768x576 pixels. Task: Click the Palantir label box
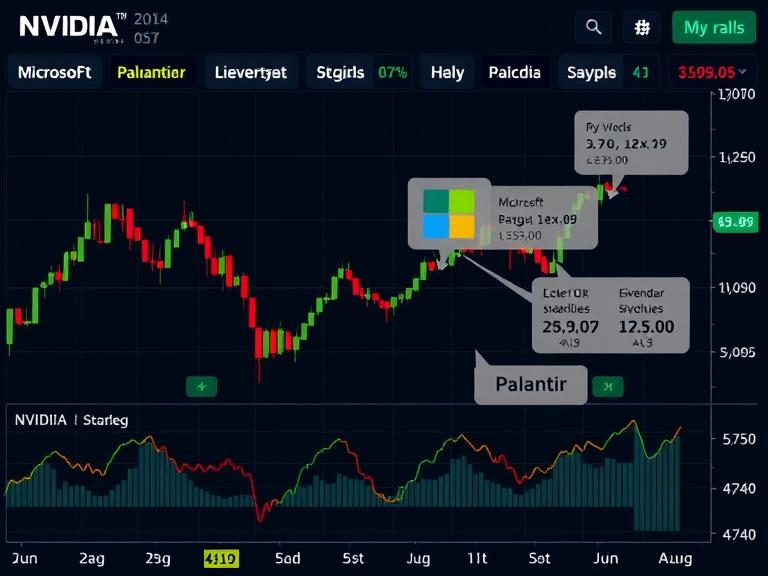coord(530,384)
